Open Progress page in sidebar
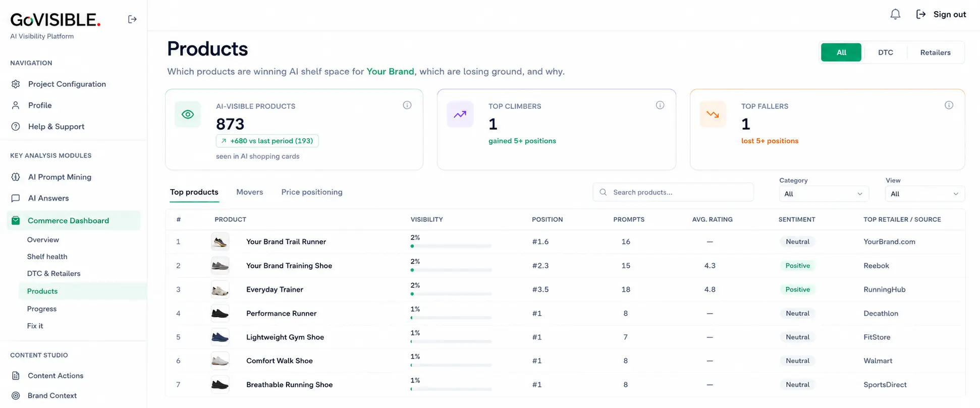 coord(42,309)
